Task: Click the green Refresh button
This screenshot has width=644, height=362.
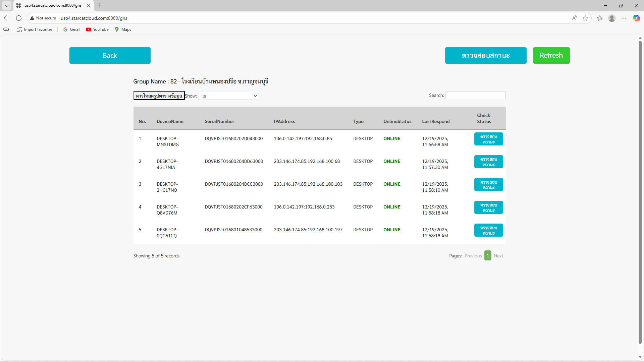Action: (x=551, y=55)
